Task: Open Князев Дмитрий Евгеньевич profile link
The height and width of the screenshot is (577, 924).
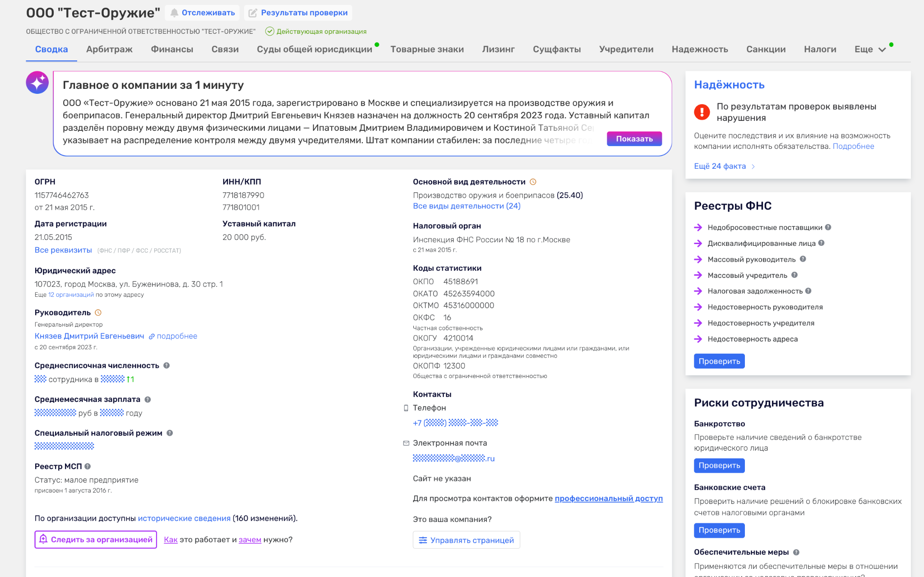Action: (89, 336)
